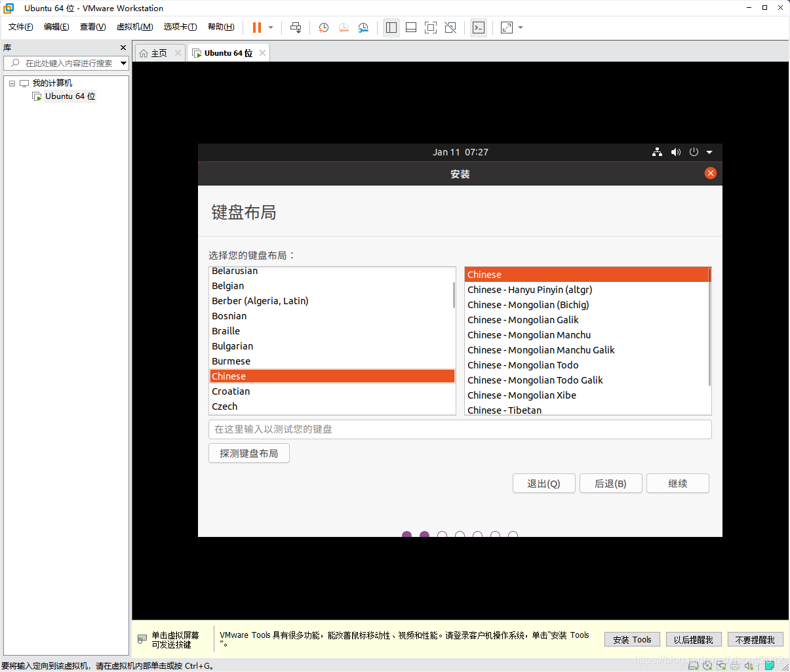Click the stretch guest display icon
The image size is (790, 672).
(x=507, y=28)
